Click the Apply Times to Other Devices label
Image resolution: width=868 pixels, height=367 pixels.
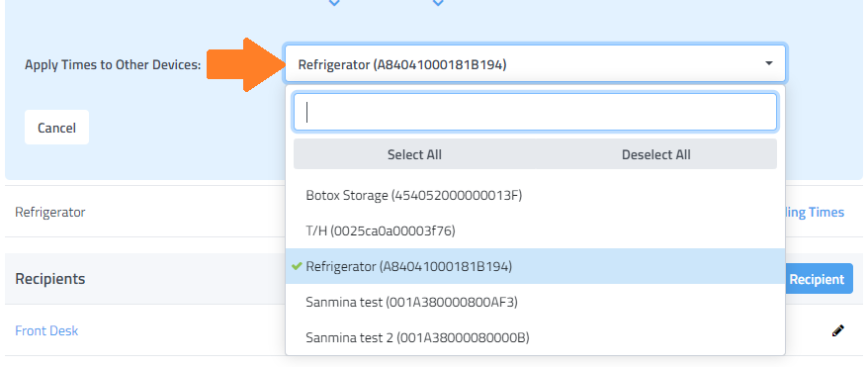tap(113, 64)
